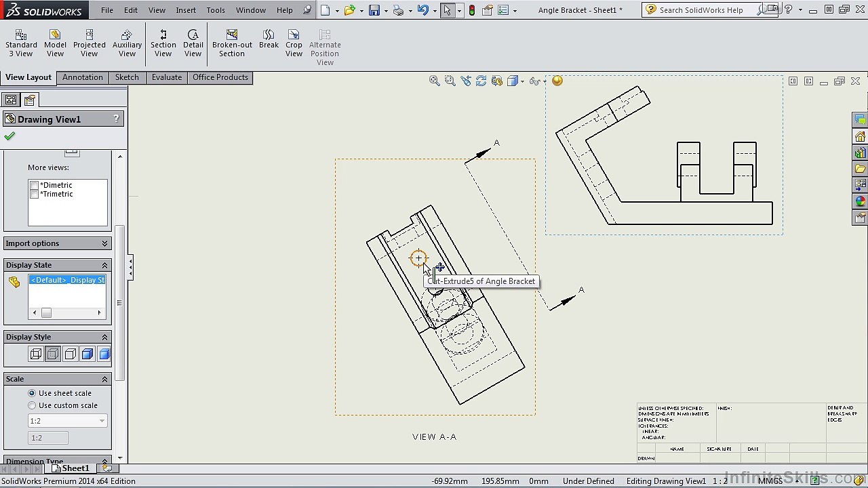Undo the last action
The height and width of the screenshot is (488, 868).
[x=422, y=10]
